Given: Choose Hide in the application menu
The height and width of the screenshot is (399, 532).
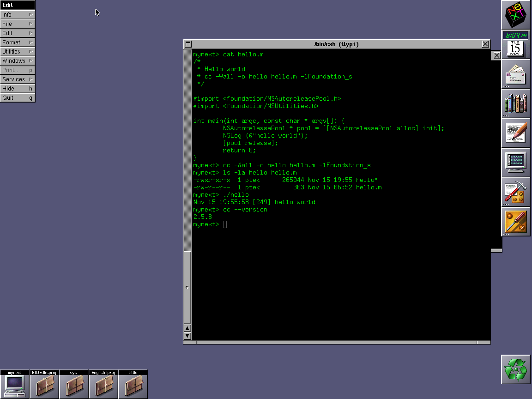Looking at the screenshot, I should click(18, 89).
